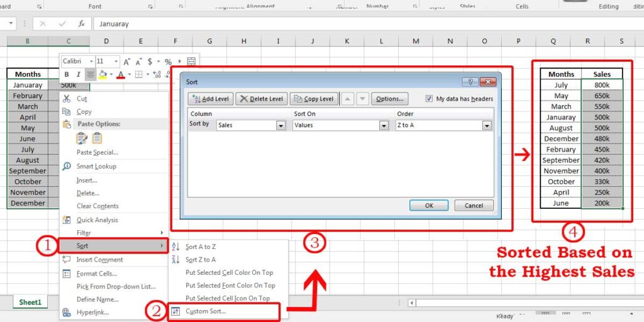Open the borders dropdown arrow
This screenshot has width=644, height=322.
pos(147,75)
